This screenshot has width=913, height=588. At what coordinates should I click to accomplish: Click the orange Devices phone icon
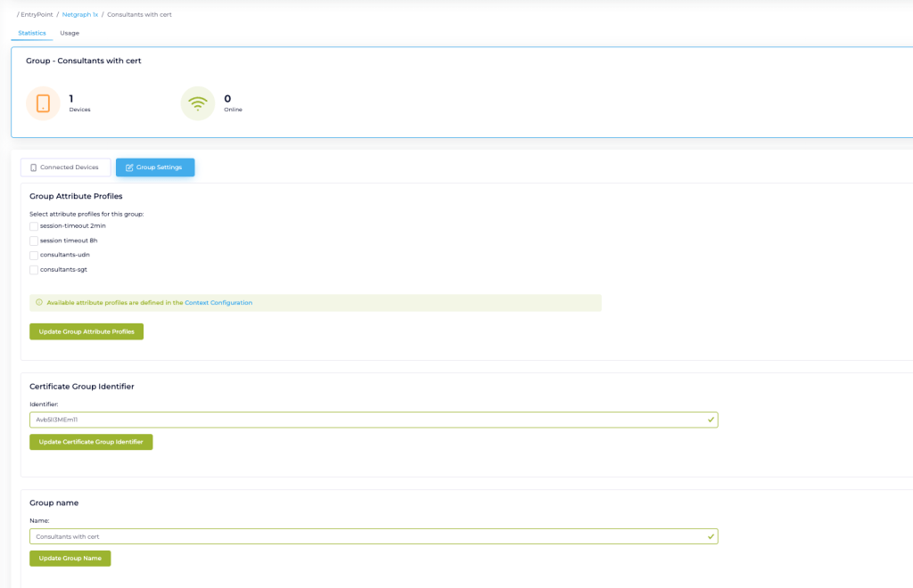coord(43,103)
